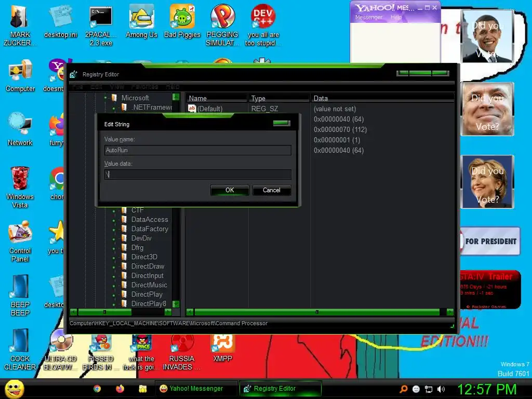
Task: Expand the DirectMusic key node
Action: pos(114,285)
